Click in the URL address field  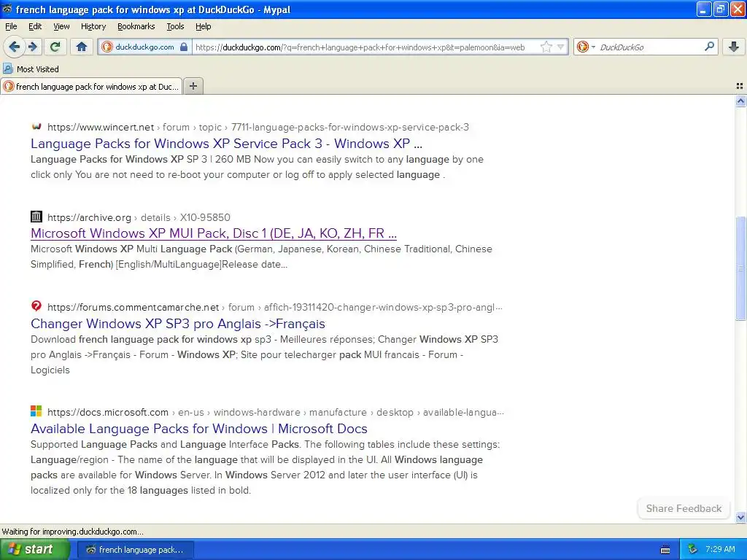coord(365,47)
